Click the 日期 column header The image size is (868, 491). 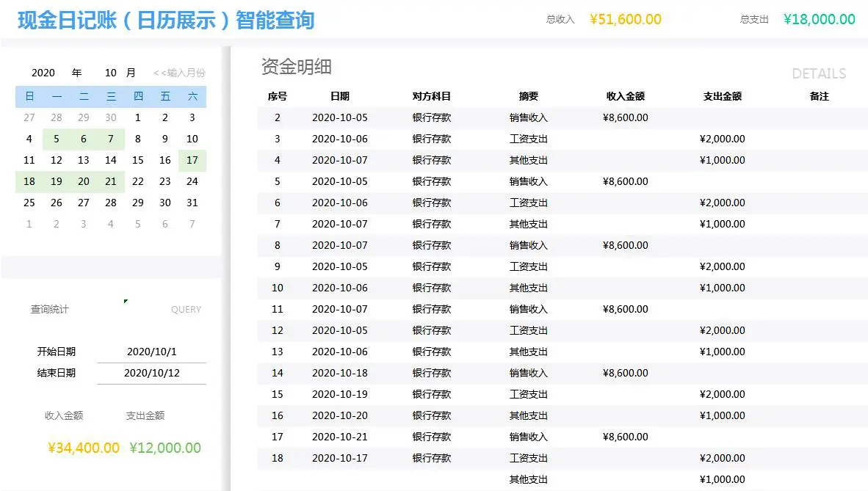[x=340, y=96]
